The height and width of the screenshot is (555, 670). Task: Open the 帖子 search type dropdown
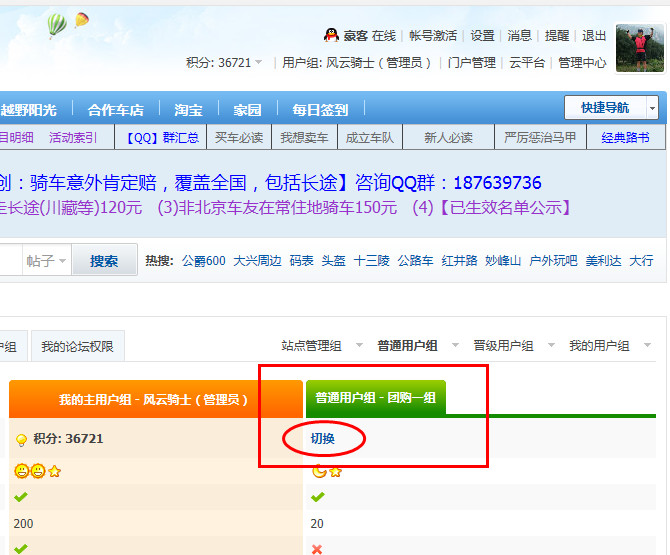pyautogui.click(x=47, y=261)
